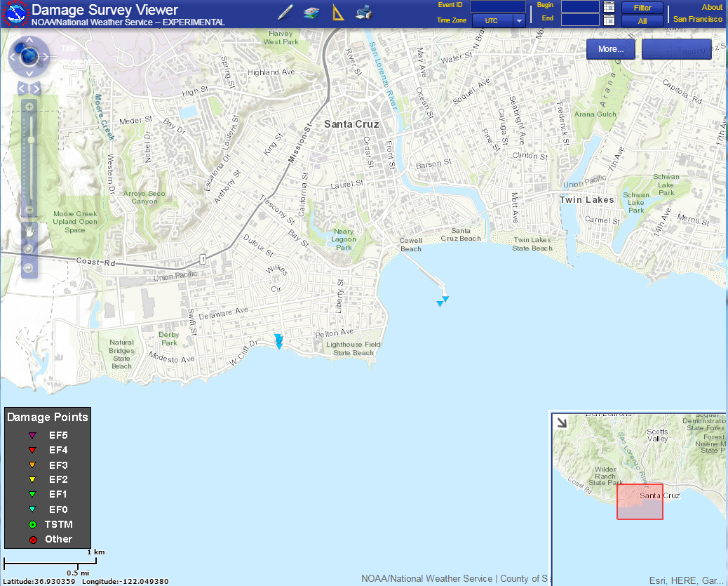Select the magnifier zoom-in tool
Image resolution: width=728 pixels, height=586 pixels.
pos(28,250)
